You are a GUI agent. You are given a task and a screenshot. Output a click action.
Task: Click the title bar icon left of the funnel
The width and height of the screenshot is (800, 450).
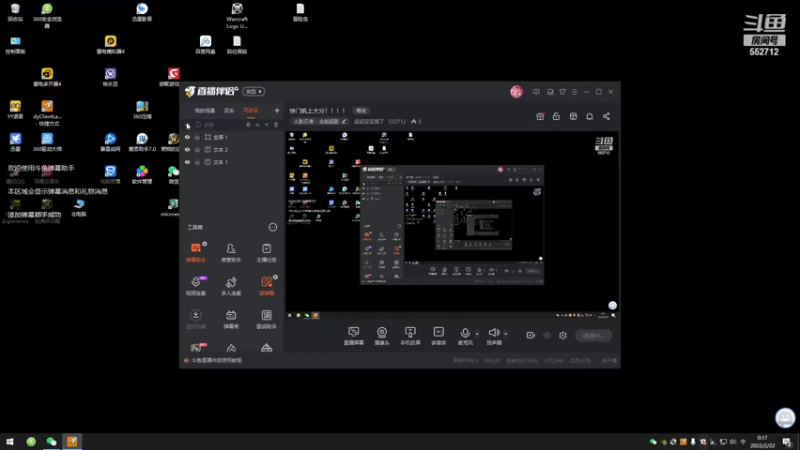(x=550, y=92)
